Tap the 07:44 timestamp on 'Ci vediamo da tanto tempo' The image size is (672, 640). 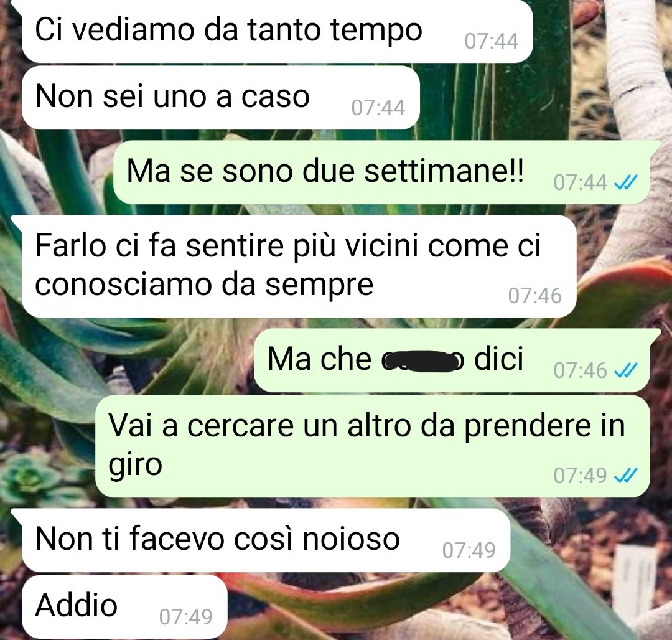point(492,41)
